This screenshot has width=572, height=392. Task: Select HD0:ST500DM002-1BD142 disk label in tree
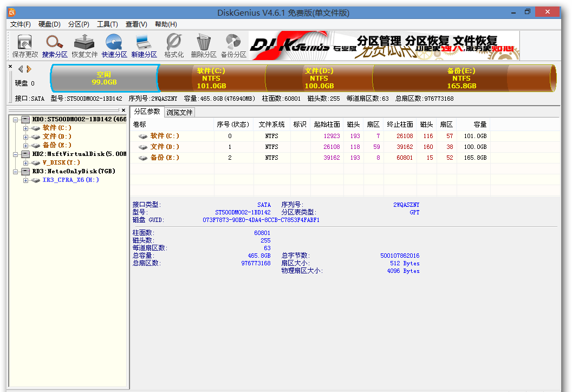pos(79,119)
